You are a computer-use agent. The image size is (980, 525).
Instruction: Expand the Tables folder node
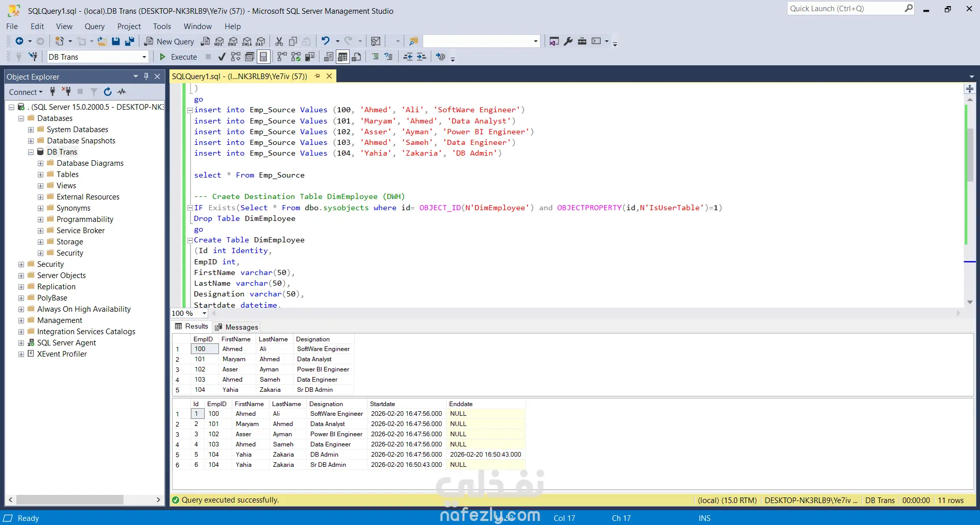(x=40, y=174)
